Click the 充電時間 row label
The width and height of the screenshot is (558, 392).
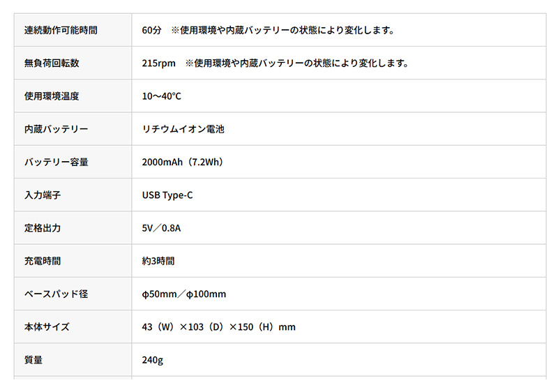(x=43, y=261)
